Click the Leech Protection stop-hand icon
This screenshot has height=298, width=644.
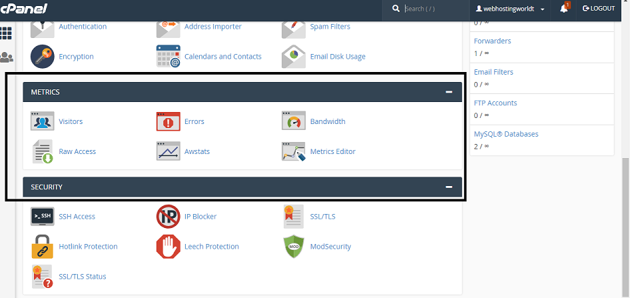coord(168,246)
